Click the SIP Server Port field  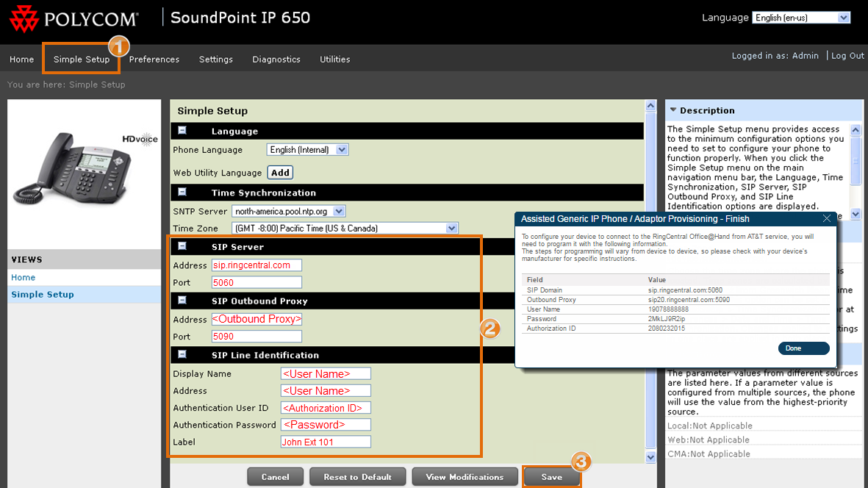(257, 282)
